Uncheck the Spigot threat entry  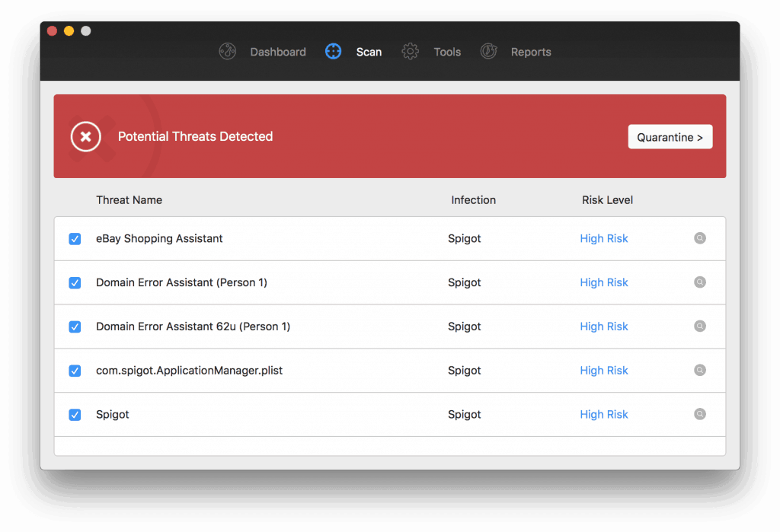[x=75, y=415]
